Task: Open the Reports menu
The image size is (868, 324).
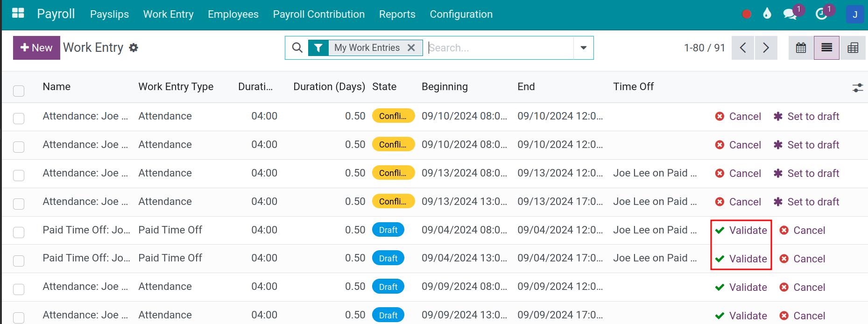Action: 397,14
